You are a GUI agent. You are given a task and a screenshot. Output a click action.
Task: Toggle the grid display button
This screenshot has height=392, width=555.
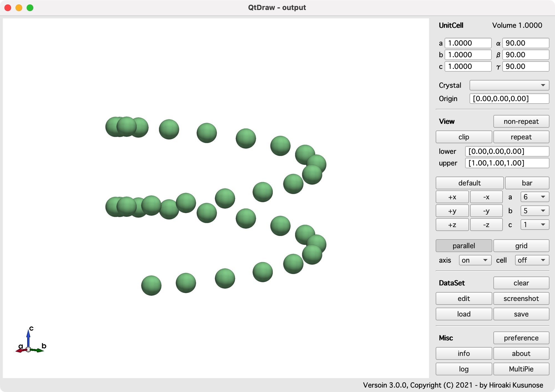tap(521, 246)
